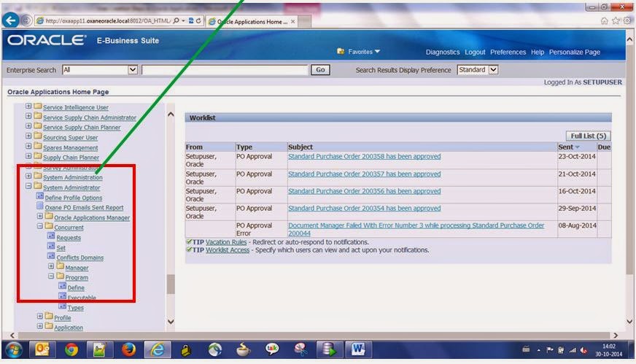Open Purchase Order 200358 approved notification
This screenshot has height=364, width=636.
tap(364, 156)
